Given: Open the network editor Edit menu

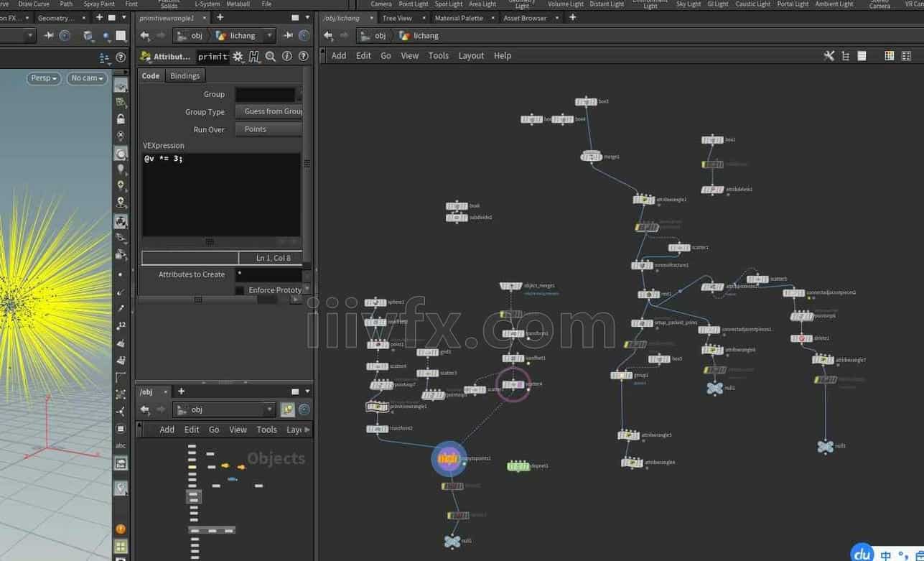Looking at the screenshot, I should (363, 55).
